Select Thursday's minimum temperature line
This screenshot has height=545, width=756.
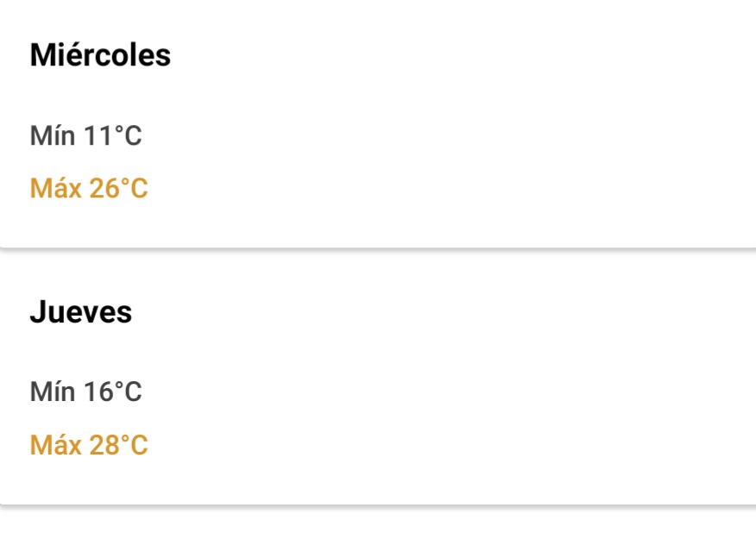(86, 392)
